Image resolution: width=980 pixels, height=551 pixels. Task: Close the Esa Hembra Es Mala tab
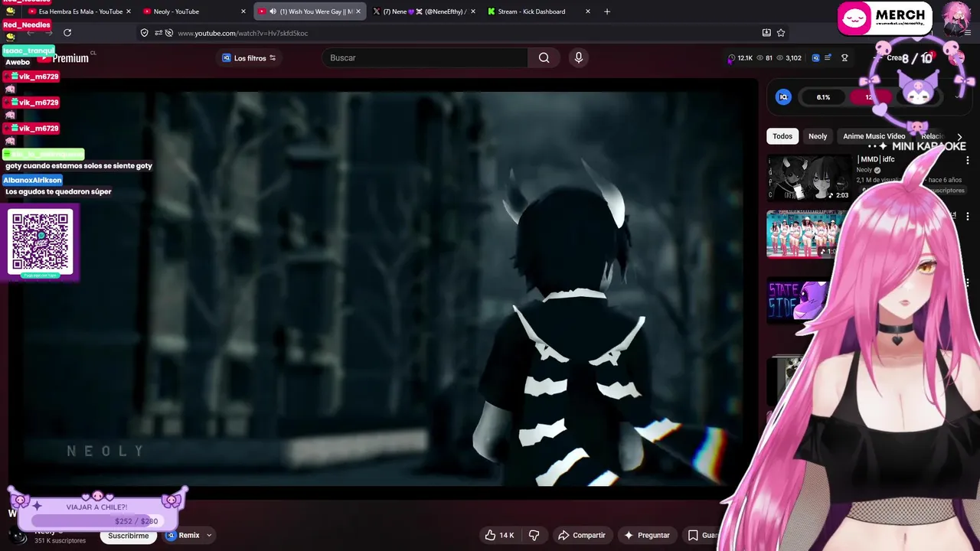(x=129, y=11)
